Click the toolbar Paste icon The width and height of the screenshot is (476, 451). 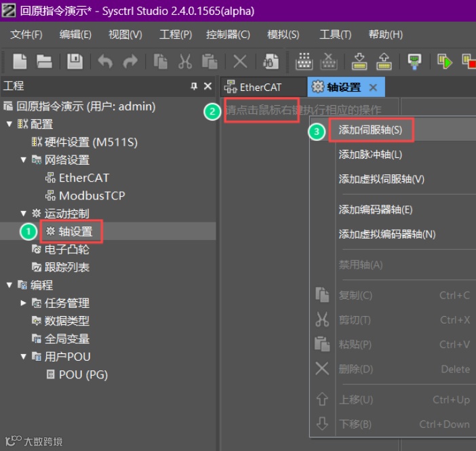click(210, 61)
